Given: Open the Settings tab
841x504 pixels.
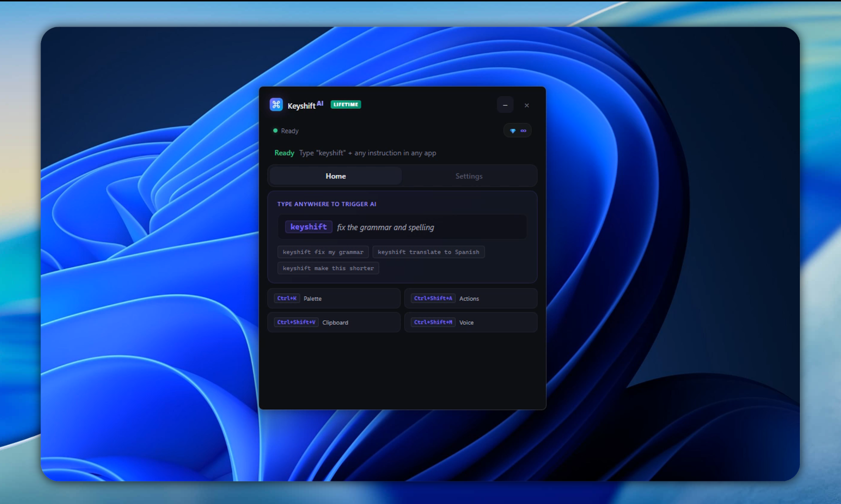Looking at the screenshot, I should (469, 176).
